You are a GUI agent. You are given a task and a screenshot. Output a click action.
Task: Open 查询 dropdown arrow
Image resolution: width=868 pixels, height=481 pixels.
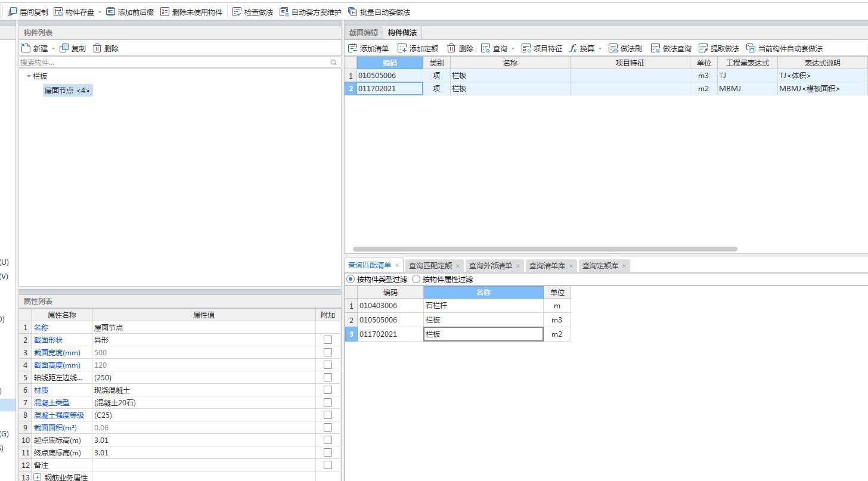(513, 49)
